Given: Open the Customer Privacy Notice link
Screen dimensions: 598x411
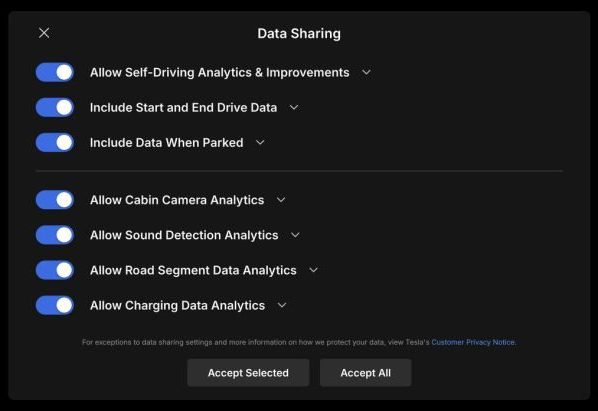Looking at the screenshot, I should pos(473,342).
